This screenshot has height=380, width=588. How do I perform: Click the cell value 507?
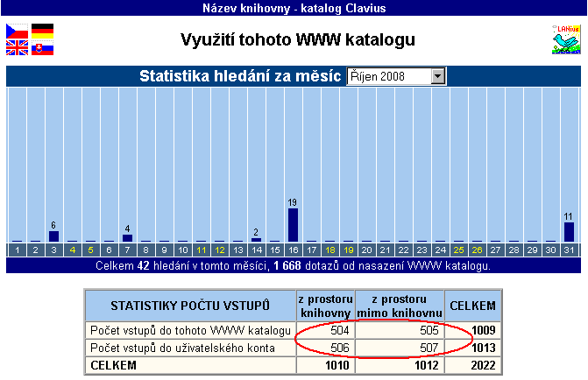coord(429,348)
